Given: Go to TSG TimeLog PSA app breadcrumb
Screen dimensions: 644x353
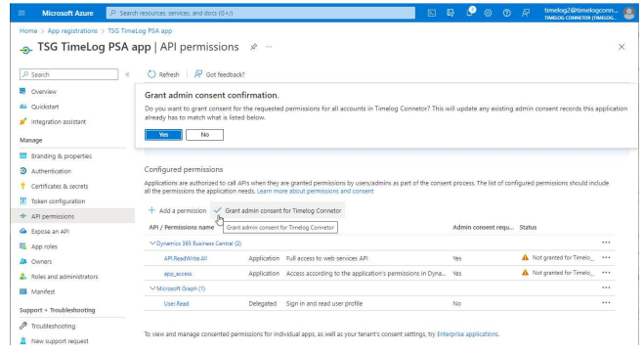Looking at the screenshot, I should [140, 31].
